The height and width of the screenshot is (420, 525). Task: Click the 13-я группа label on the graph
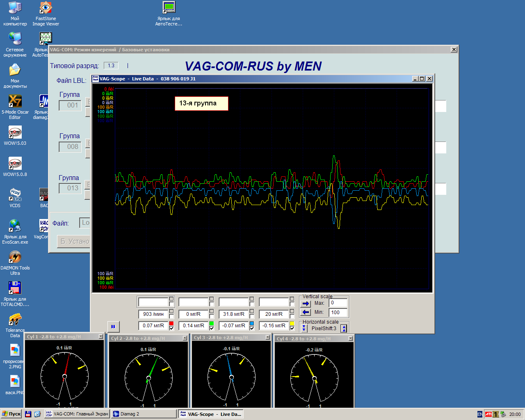tap(201, 103)
